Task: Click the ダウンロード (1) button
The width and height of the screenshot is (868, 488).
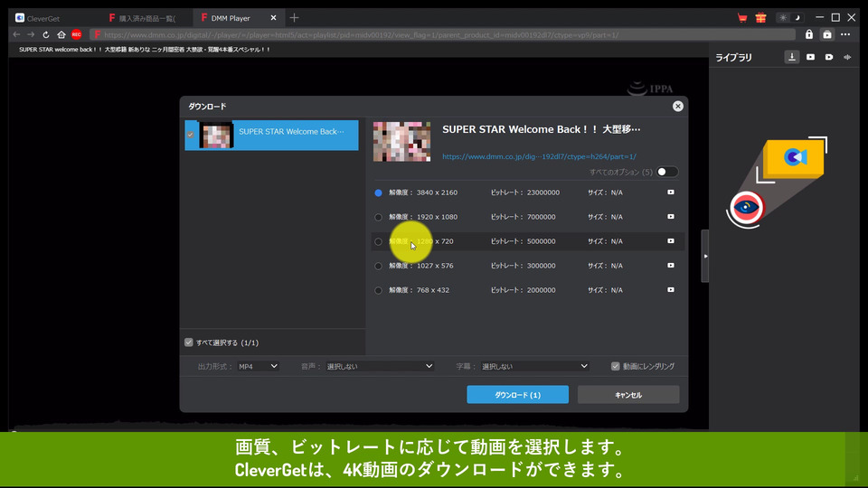Action: [x=517, y=395]
